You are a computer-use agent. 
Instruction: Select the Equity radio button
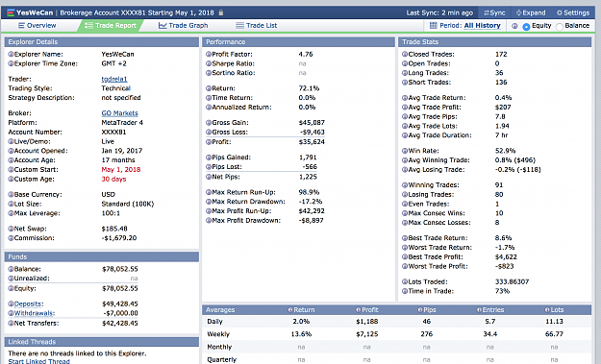point(526,27)
